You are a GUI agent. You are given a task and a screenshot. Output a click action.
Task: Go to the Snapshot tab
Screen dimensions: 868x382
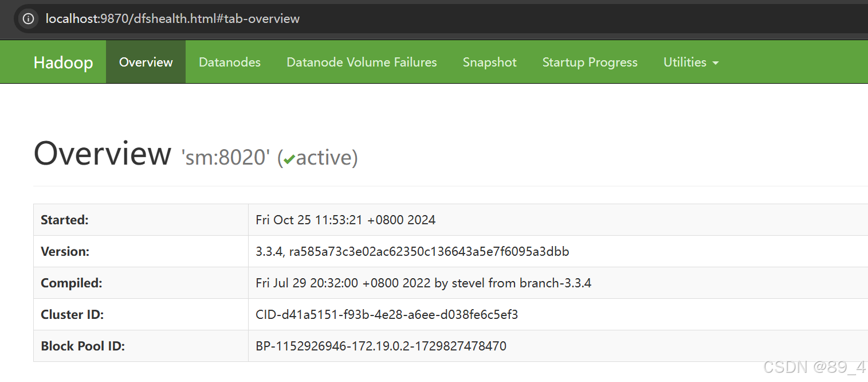point(490,62)
